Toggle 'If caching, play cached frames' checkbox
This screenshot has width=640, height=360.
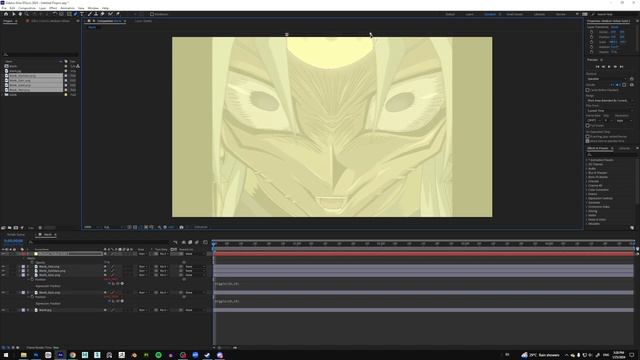tap(588, 136)
